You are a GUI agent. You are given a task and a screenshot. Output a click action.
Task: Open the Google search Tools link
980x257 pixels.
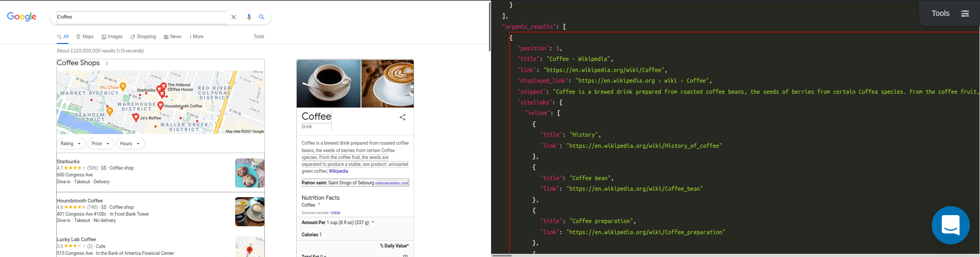259,37
